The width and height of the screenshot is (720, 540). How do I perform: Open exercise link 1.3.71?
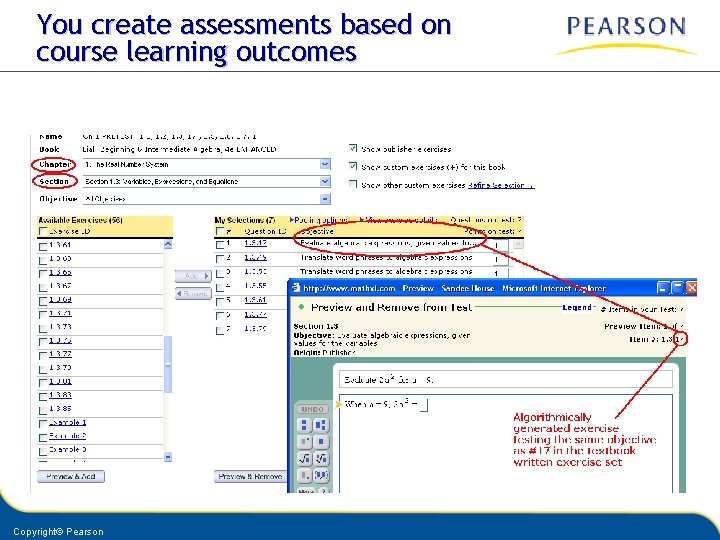click(60, 313)
